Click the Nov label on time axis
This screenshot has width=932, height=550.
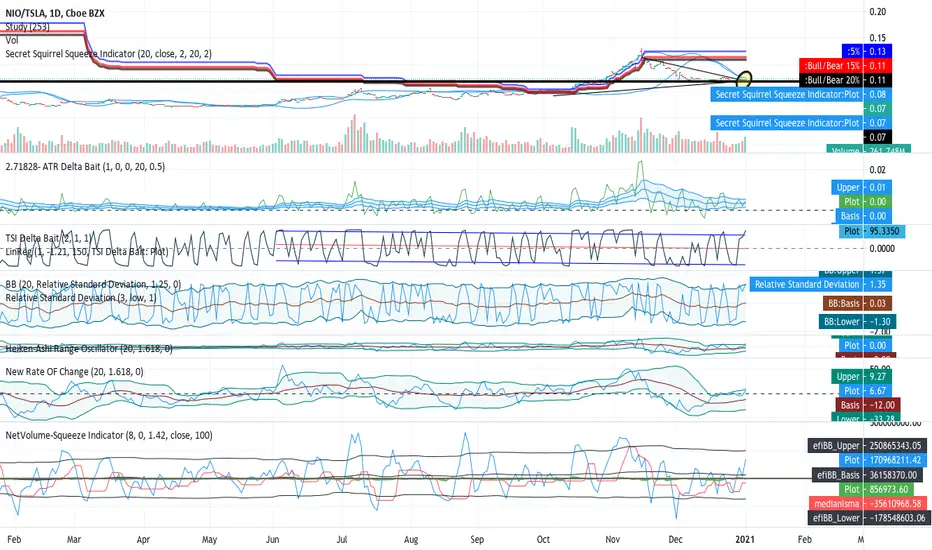tap(612, 539)
